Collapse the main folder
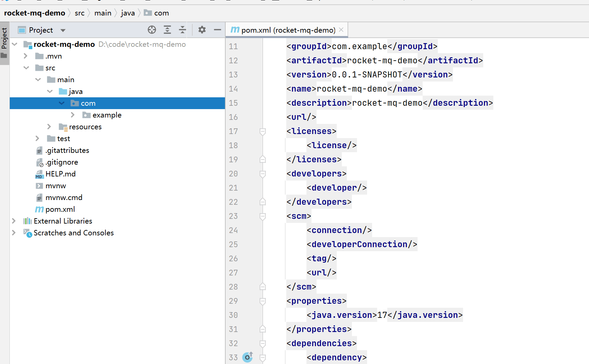This screenshot has height=364, width=589. 38,79
